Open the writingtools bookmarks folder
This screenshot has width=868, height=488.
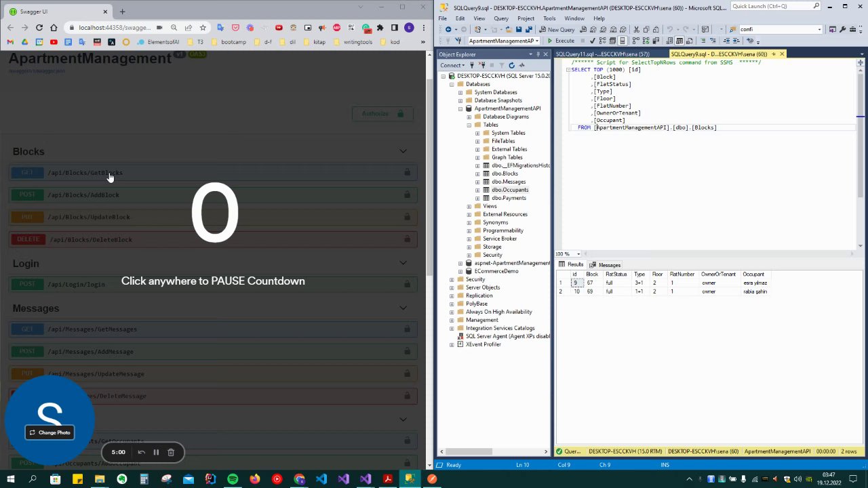tap(353, 42)
